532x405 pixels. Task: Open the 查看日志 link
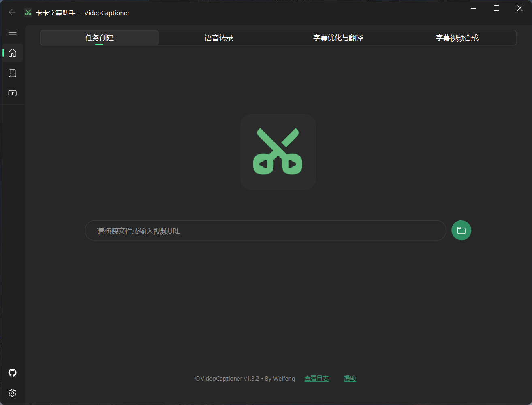[x=316, y=378]
